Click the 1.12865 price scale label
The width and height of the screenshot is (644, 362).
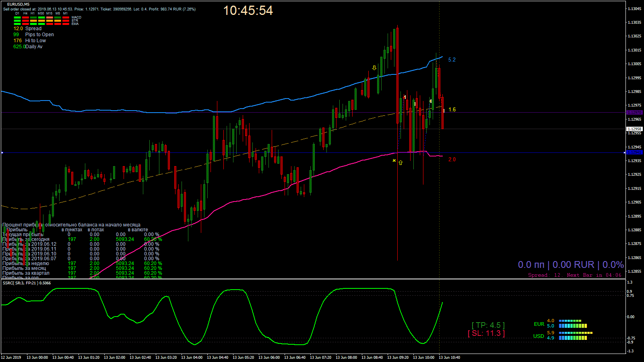tap(635, 258)
